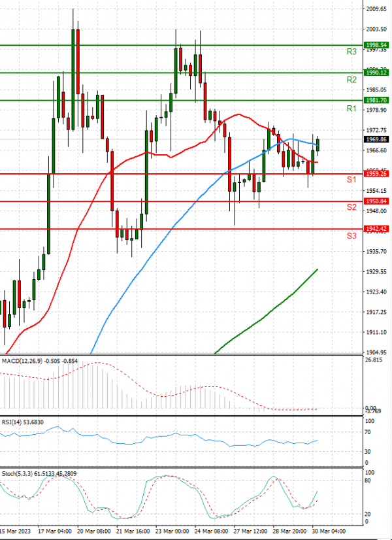Click the 1978.90 price scale value

click(376, 110)
